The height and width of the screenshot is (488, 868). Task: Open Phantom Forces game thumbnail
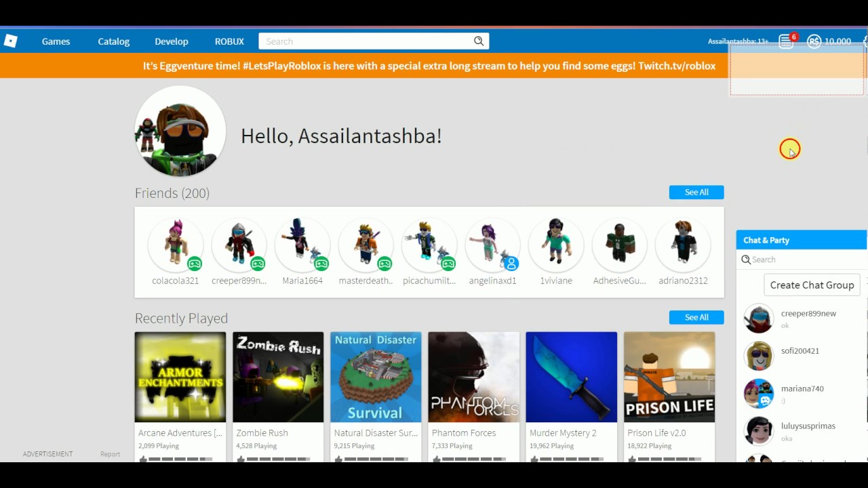pyautogui.click(x=473, y=377)
